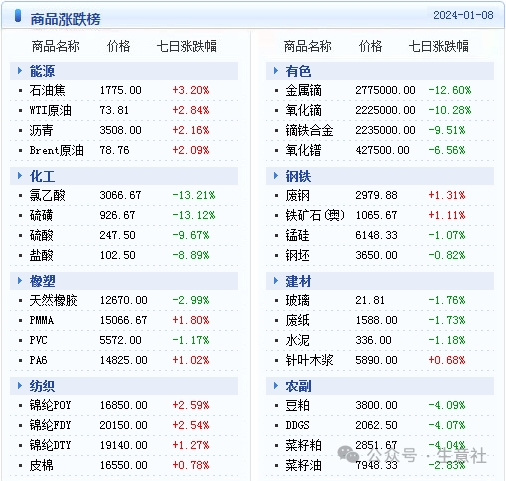The image size is (506, 481).
Task: Select the 硫磺 commodity name
Action: 41,215
